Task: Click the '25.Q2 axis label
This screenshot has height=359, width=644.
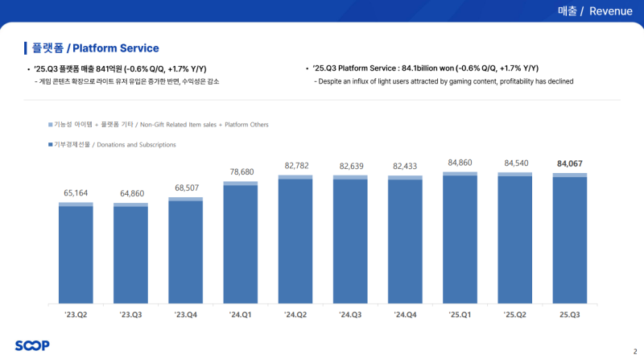Action: coord(514,314)
